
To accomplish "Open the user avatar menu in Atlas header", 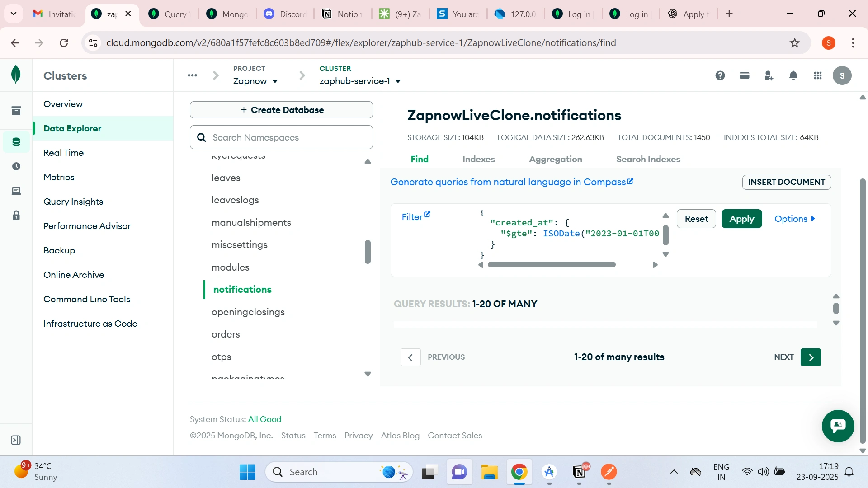I will point(842,75).
